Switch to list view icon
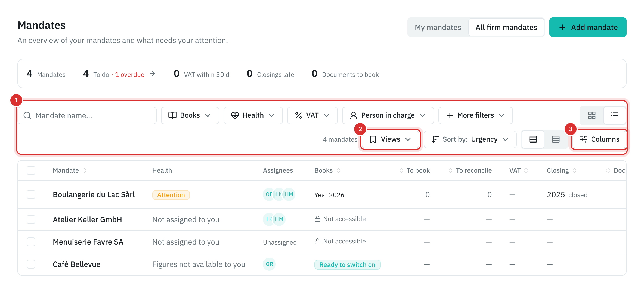Image resolution: width=644 pixels, height=305 pixels. (614, 115)
